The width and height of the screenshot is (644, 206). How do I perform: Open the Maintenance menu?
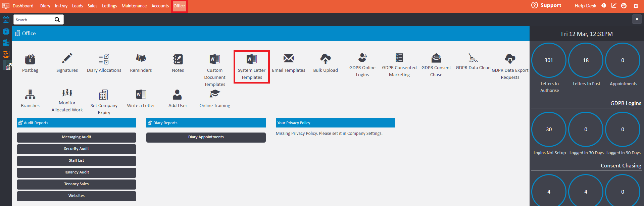pyautogui.click(x=134, y=6)
